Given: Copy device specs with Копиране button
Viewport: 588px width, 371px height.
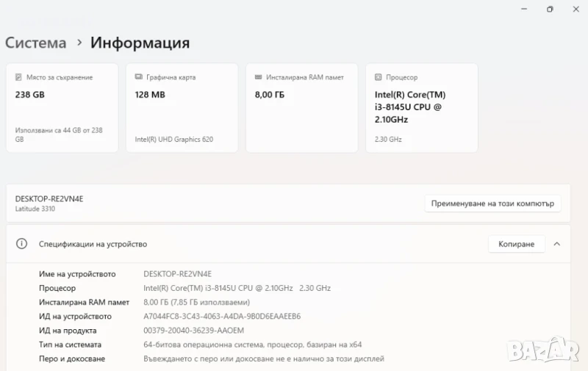Looking at the screenshot, I should [x=516, y=244].
